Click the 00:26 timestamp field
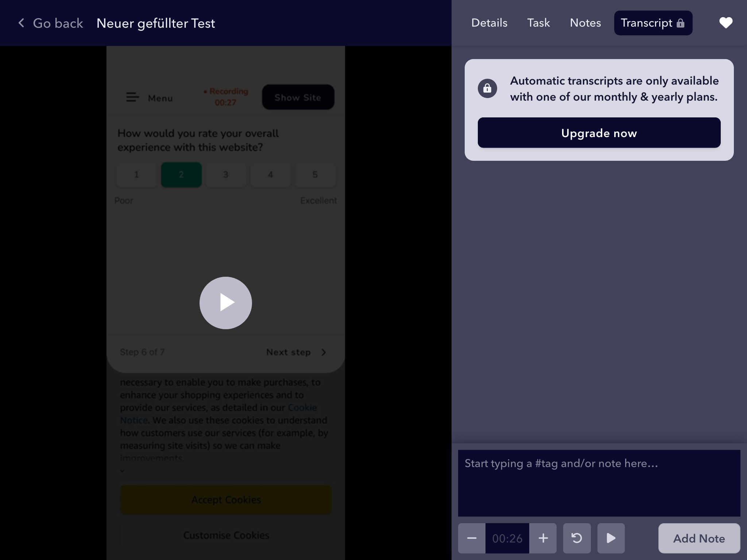 [507, 538]
